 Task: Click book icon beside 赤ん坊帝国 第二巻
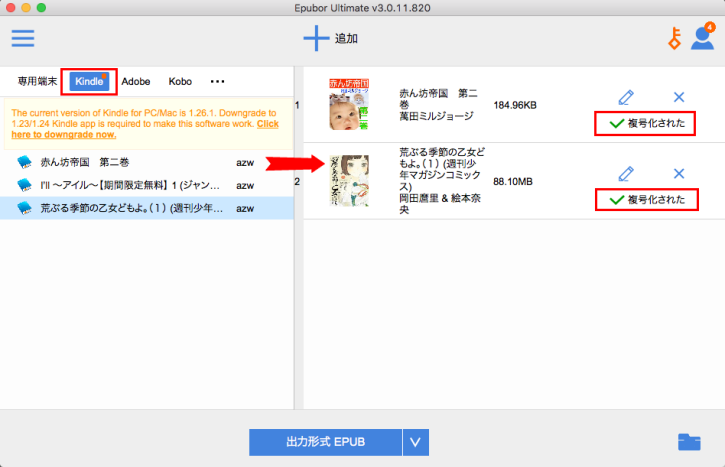pos(25,162)
